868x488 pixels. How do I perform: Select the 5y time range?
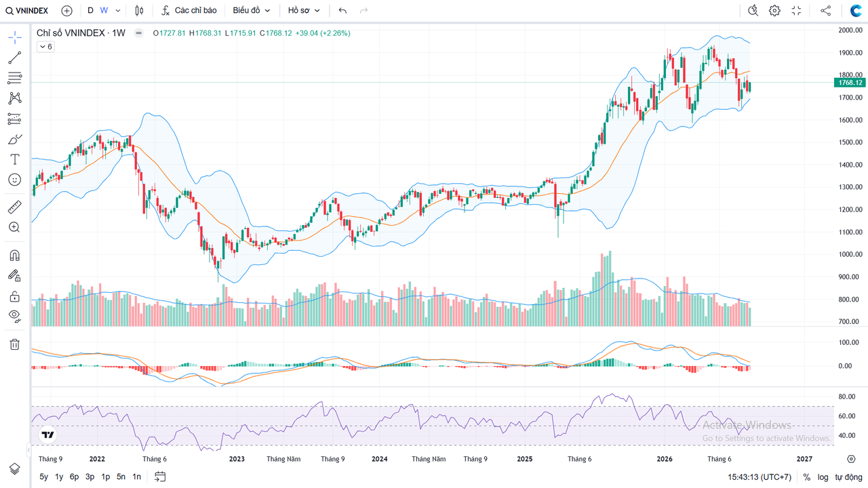(x=44, y=477)
